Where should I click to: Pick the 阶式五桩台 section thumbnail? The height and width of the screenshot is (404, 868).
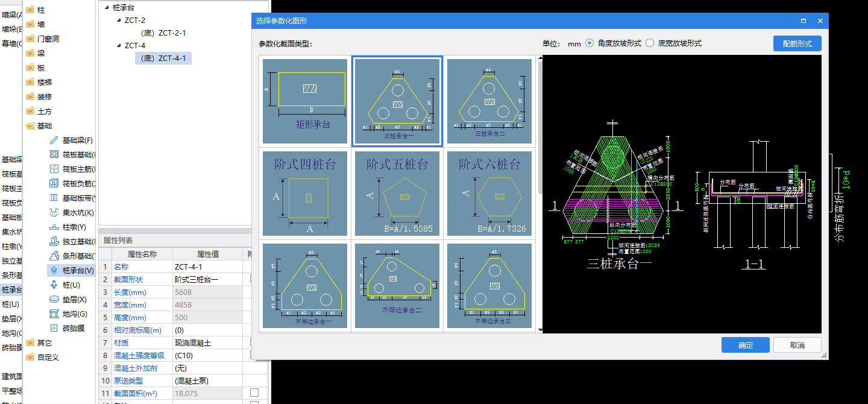(397, 193)
